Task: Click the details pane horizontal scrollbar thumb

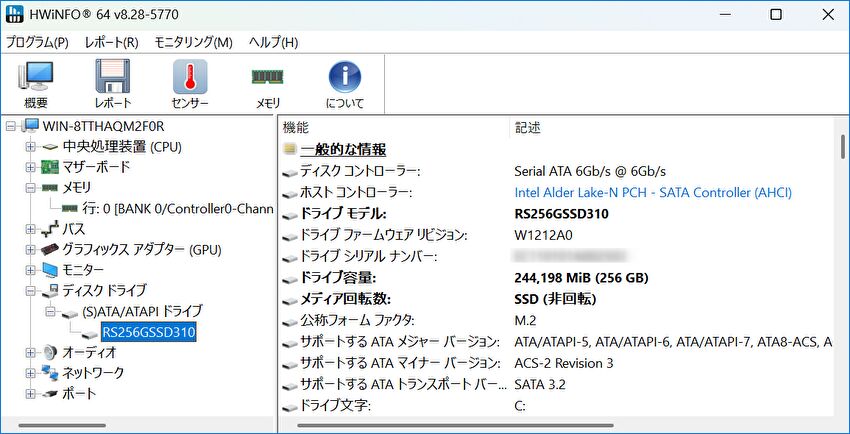Action: pos(455,426)
